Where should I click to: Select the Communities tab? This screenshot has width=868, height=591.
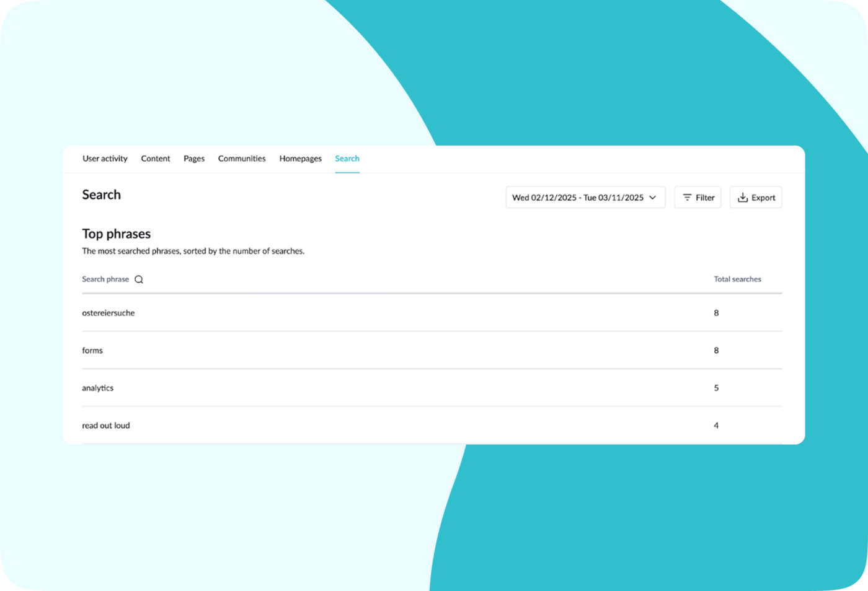tap(242, 159)
